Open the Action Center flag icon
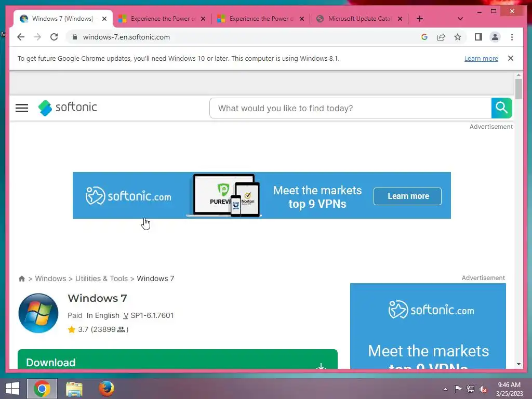The height and width of the screenshot is (399, 532). 458,389
